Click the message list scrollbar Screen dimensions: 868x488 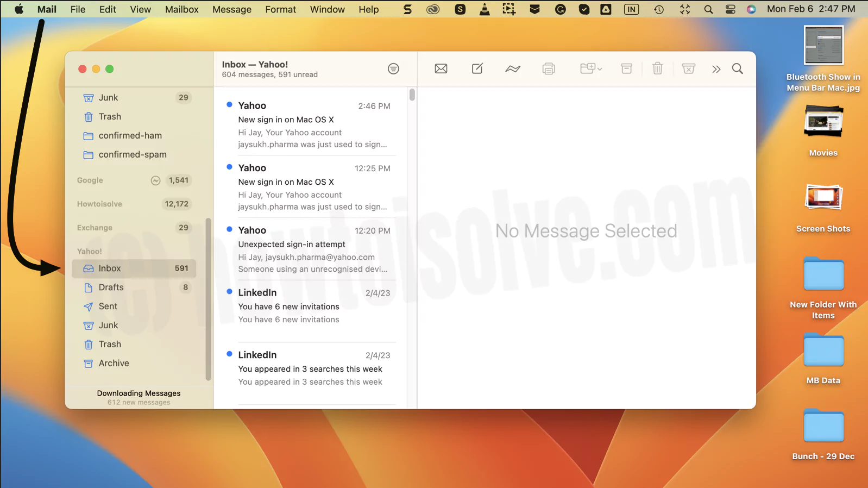point(412,95)
